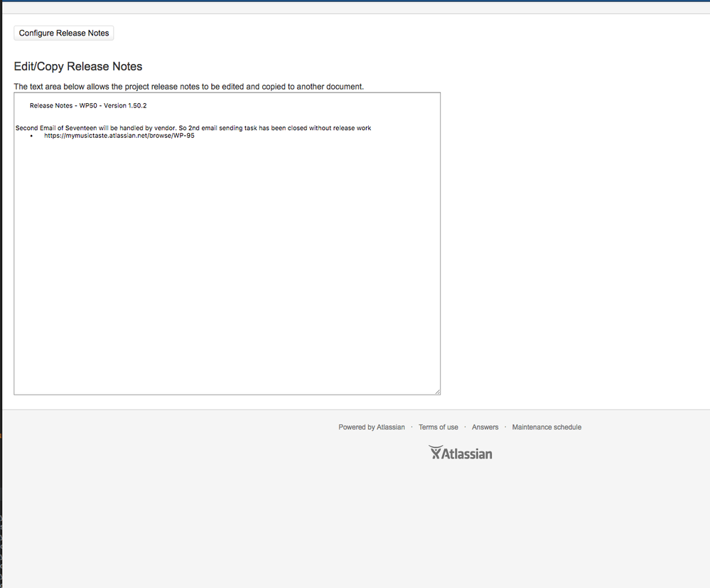Click the text area resize handle corner

(x=437, y=392)
